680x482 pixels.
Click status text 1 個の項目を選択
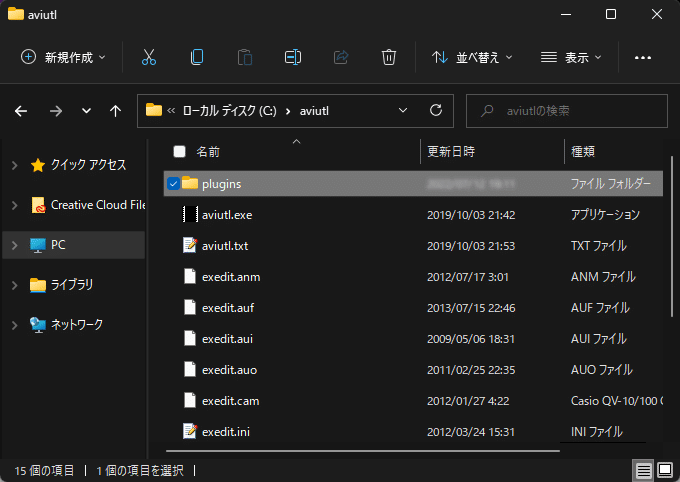coord(140,470)
